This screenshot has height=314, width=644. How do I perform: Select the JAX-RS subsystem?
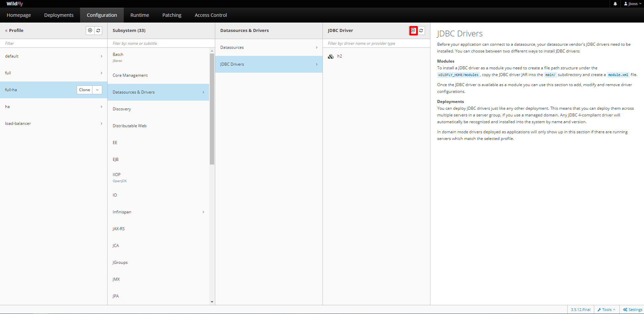pos(158,229)
